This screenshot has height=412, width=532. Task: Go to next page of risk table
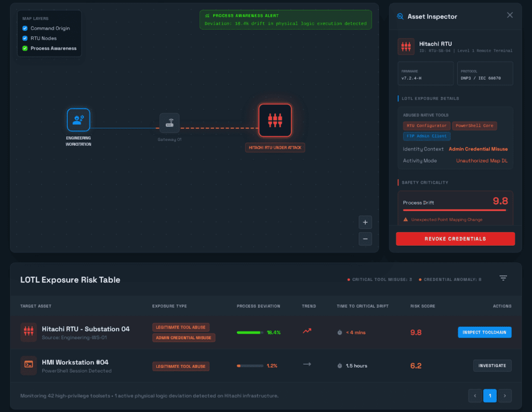point(505,396)
